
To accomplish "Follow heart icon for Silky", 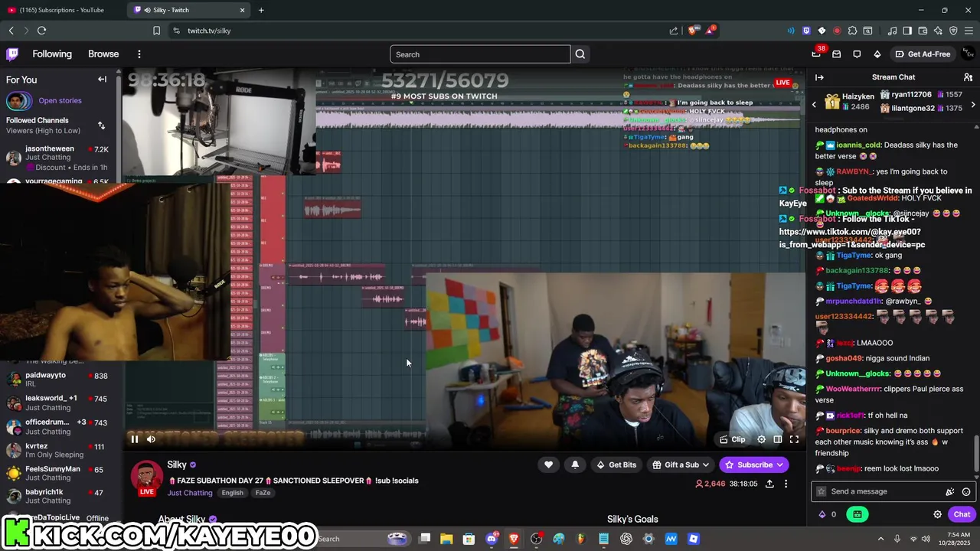I will 548,465.
